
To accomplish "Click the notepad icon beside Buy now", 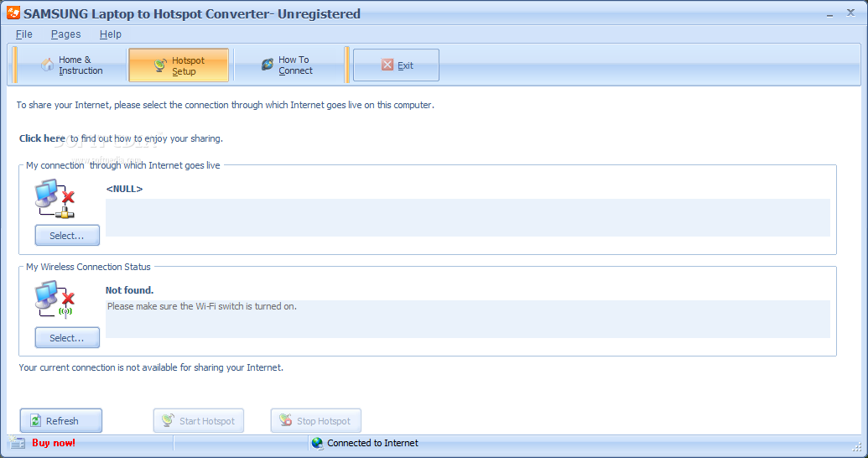I will pos(17,443).
